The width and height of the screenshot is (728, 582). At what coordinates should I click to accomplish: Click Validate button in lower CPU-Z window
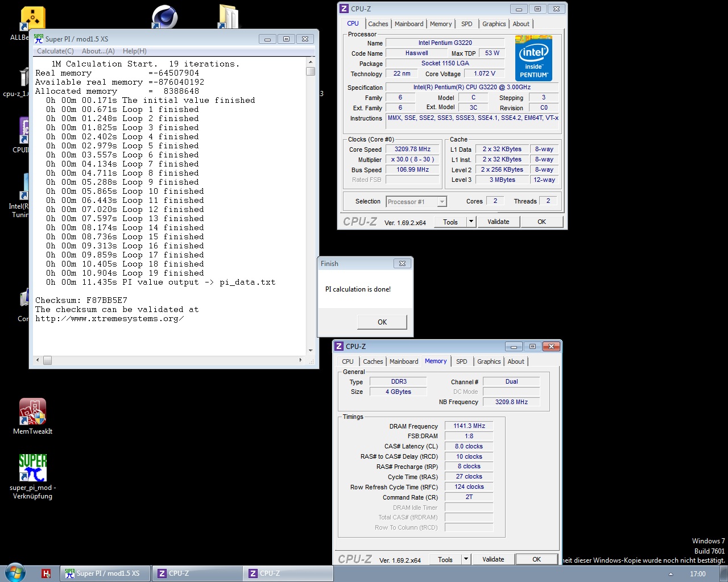click(493, 559)
